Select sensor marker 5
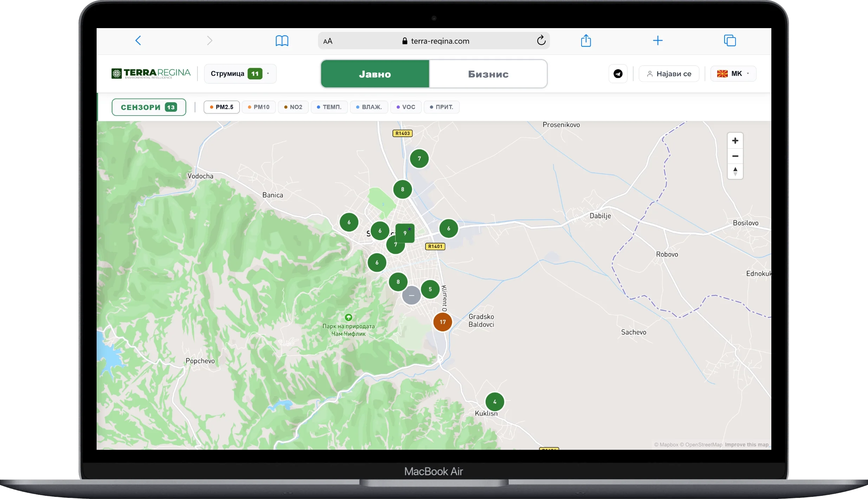 pos(430,289)
